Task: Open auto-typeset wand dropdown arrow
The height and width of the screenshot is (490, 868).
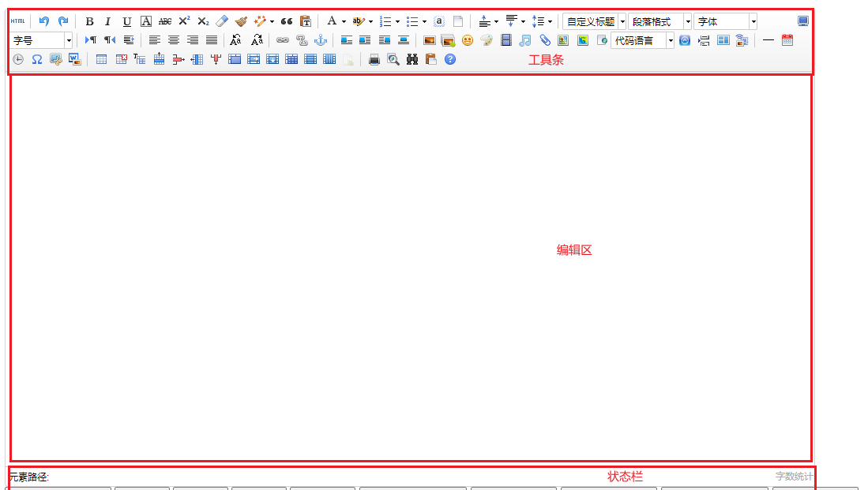Action: [x=272, y=21]
